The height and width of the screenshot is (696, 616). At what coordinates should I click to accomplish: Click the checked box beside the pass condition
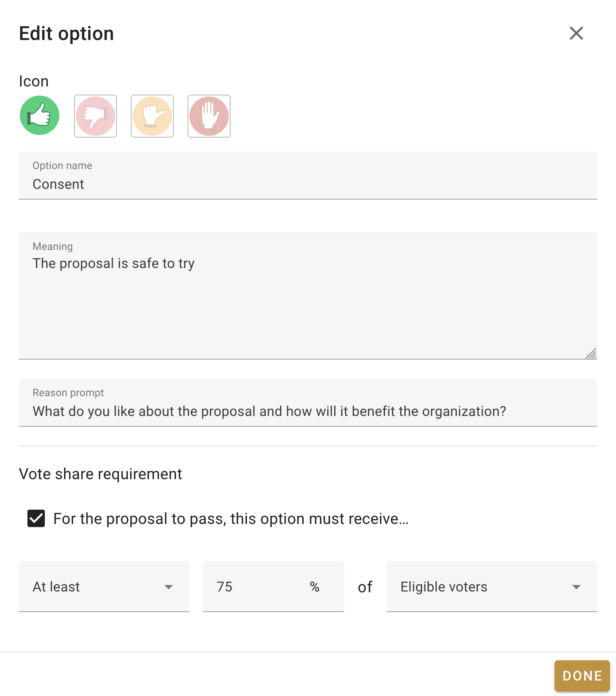[x=36, y=518]
